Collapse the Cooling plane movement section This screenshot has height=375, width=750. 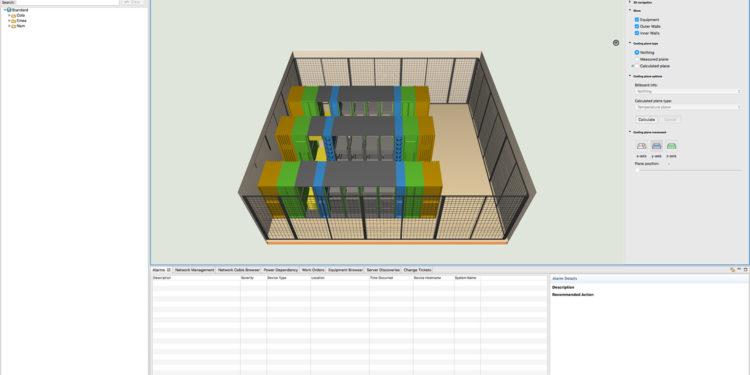(630, 132)
